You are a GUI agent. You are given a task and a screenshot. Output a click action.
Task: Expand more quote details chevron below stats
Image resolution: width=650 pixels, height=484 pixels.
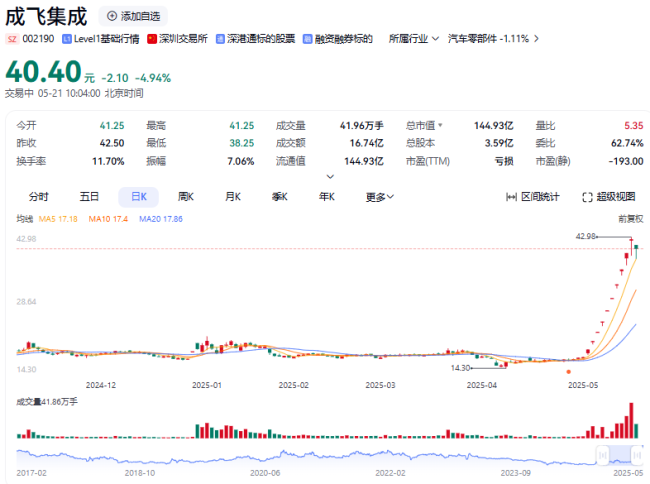[325, 176]
